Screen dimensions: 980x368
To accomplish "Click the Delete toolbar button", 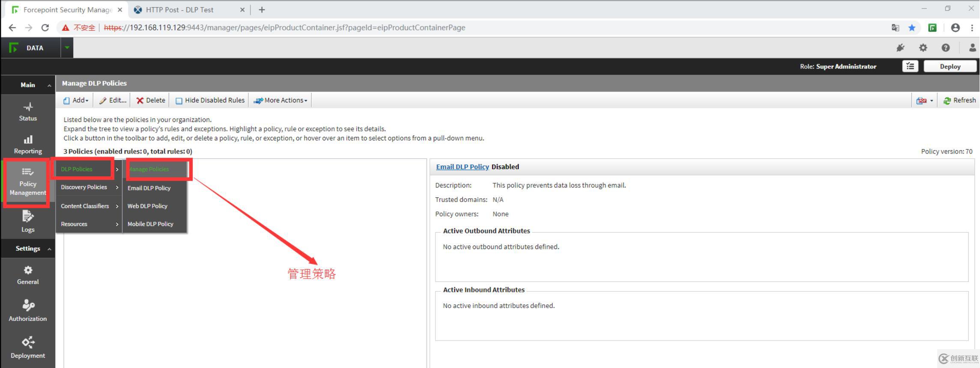I will tap(151, 100).
